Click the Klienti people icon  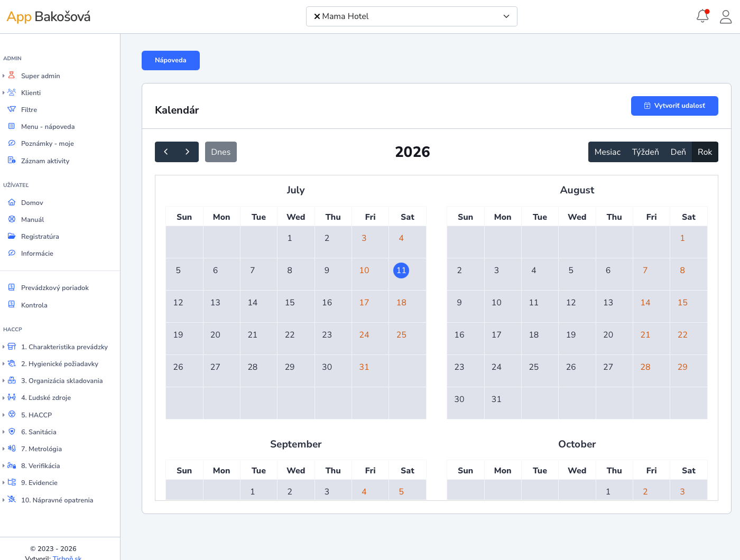click(x=12, y=92)
